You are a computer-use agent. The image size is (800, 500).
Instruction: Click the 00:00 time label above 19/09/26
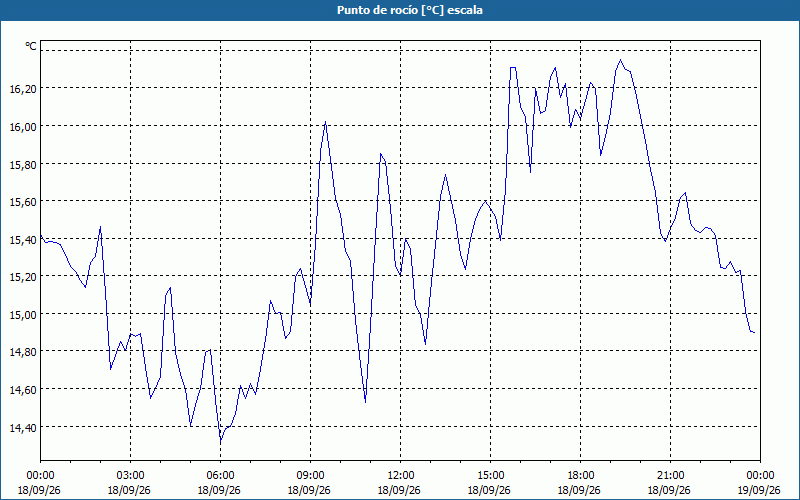point(760,476)
